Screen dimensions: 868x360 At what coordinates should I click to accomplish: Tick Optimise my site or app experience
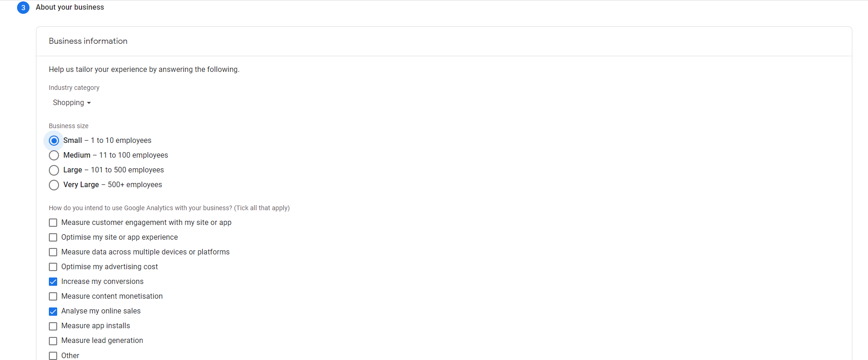point(53,237)
